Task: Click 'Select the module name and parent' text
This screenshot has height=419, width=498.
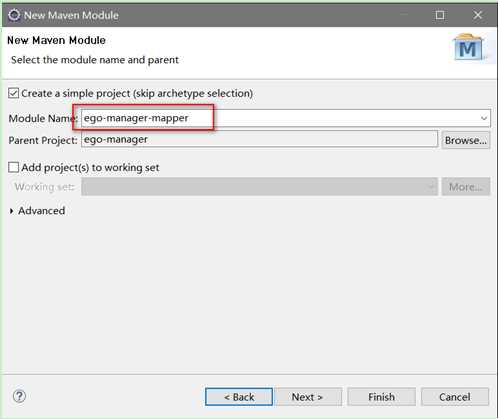Action: [95, 60]
